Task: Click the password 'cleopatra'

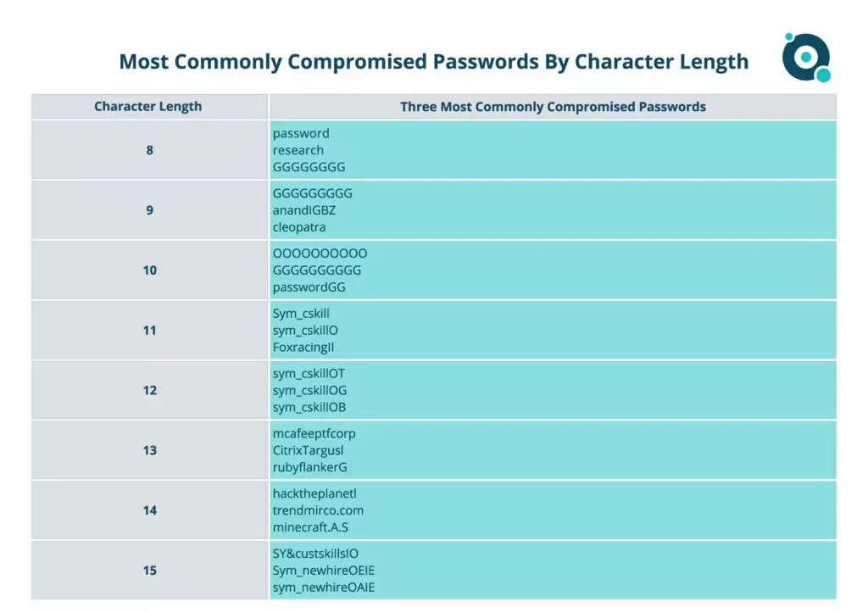Action: click(299, 227)
